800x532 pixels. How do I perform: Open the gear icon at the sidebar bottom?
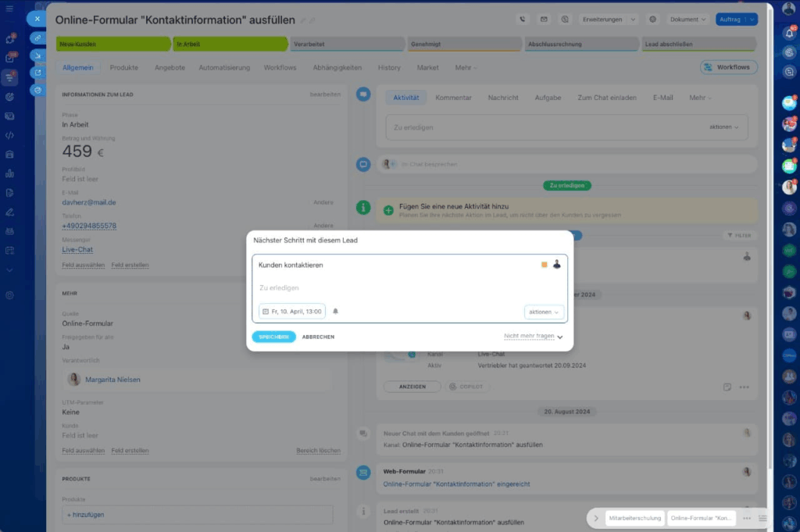click(x=9, y=295)
